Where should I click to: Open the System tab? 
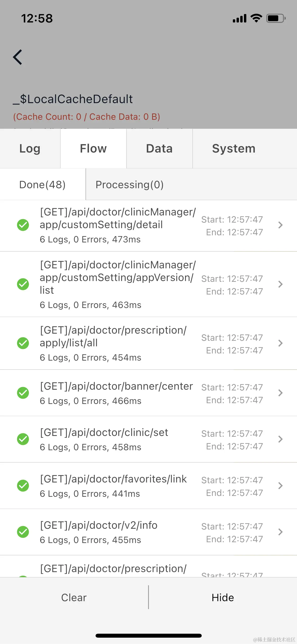click(x=234, y=149)
